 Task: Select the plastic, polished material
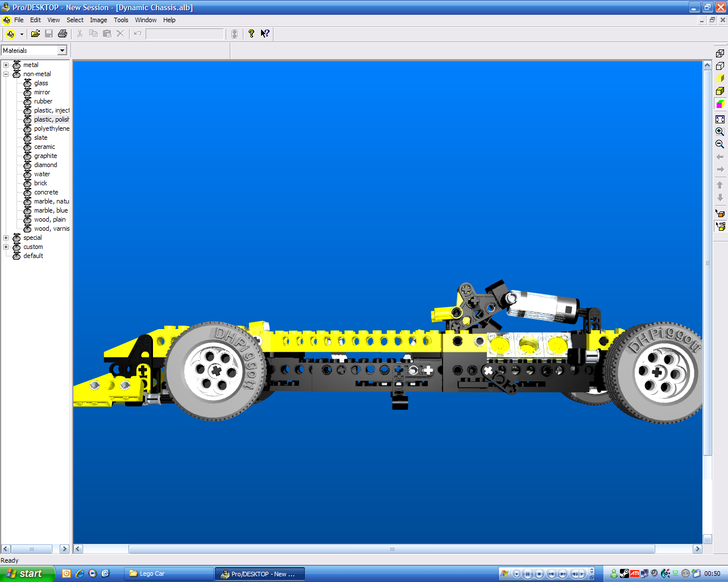click(x=51, y=119)
